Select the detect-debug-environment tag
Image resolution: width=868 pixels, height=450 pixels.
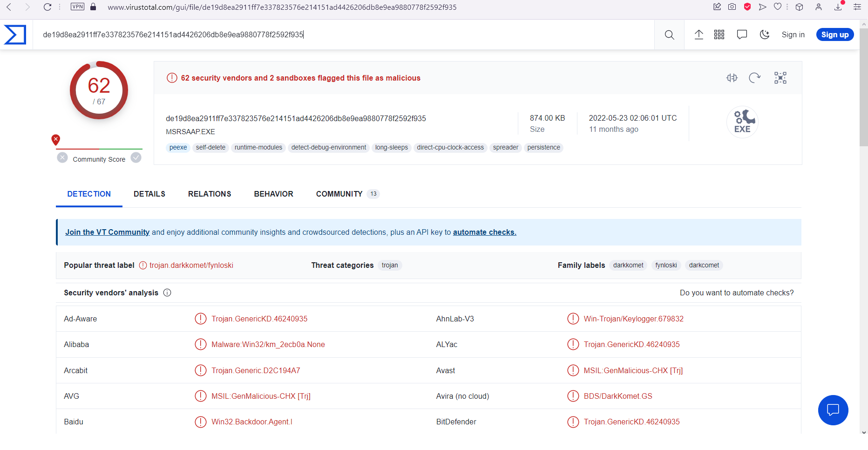(329, 148)
